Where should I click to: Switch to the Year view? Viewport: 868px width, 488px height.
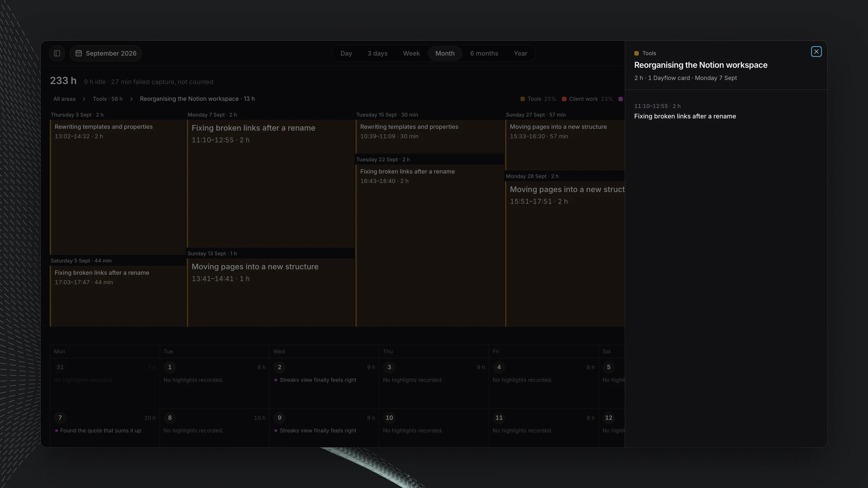(520, 53)
